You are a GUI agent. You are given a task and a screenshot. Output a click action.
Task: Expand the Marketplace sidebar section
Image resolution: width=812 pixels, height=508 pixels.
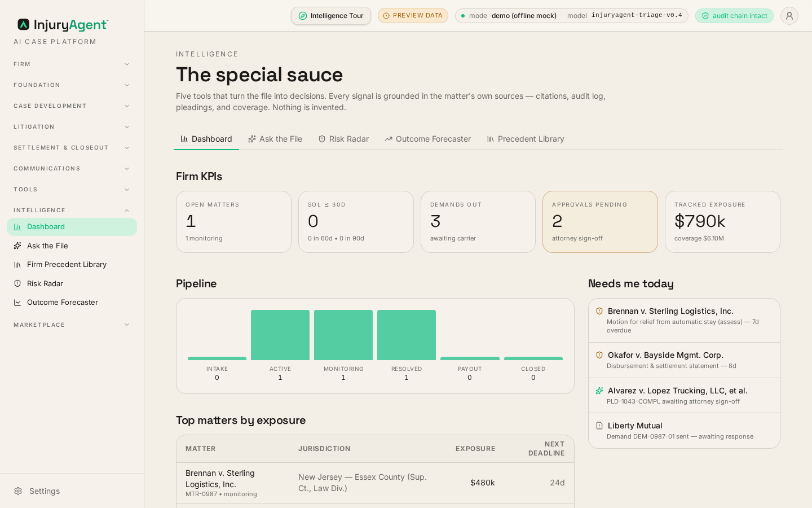click(72, 325)
